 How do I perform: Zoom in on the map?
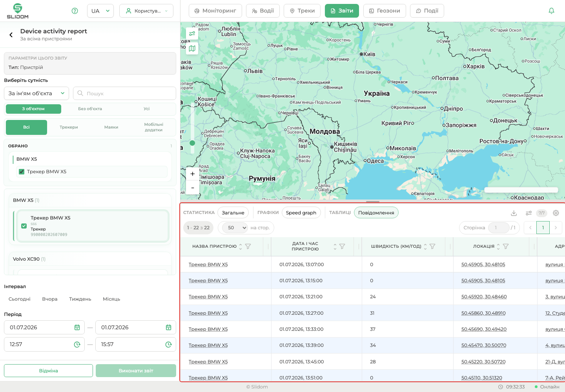tap(192, 174)
